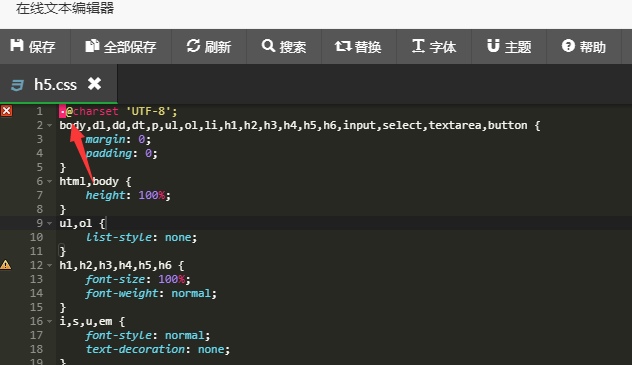Click the 'height: 100%;' code line

(128, 195)
